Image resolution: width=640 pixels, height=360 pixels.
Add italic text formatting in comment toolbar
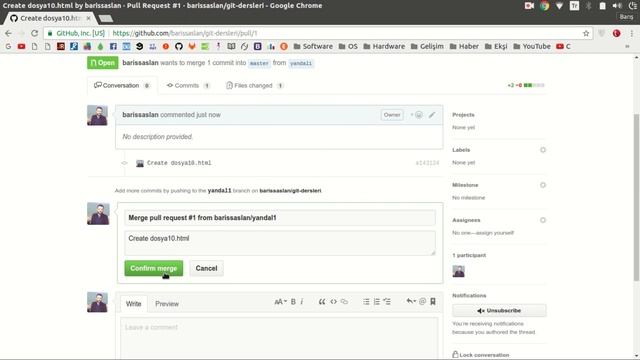tap(302, 302)
